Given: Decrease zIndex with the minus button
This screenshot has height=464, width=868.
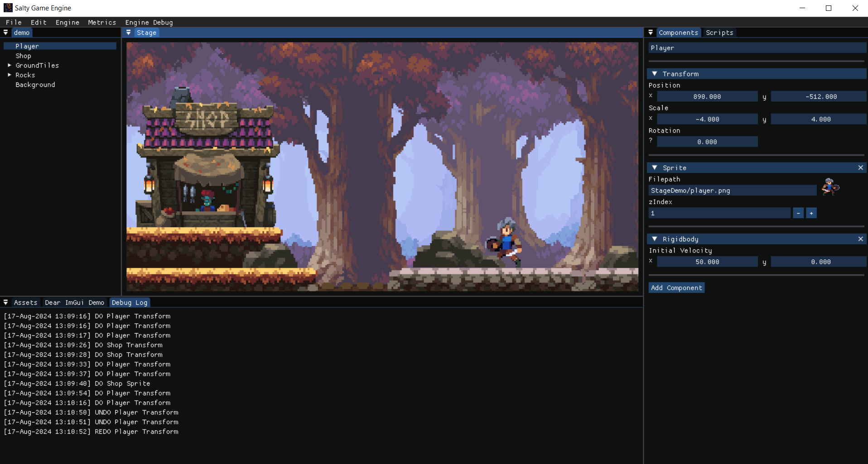Looking at the screenshot, I should tap(798, 213).
